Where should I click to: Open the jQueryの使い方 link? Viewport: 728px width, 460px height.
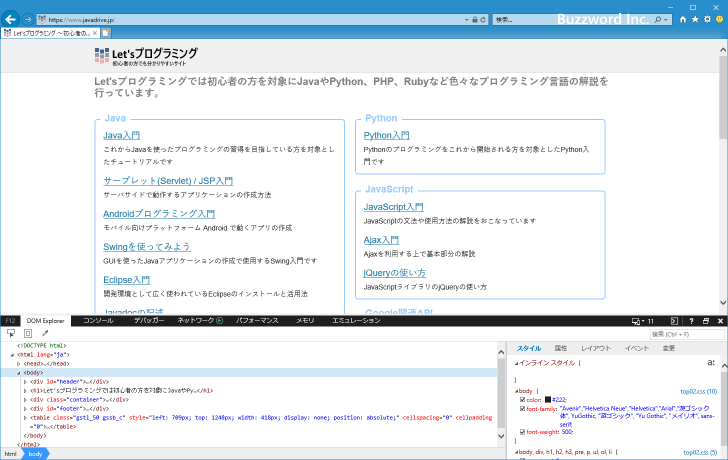pyautogui.click(x=395, y=273)
